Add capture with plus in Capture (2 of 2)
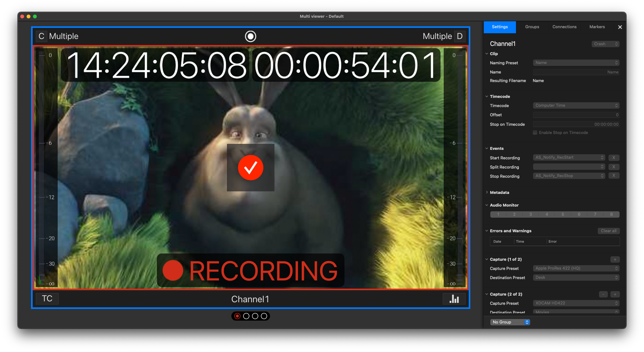The width and height of the screenshot is (644, 352). pyautogui.click(x=615, y=294)
